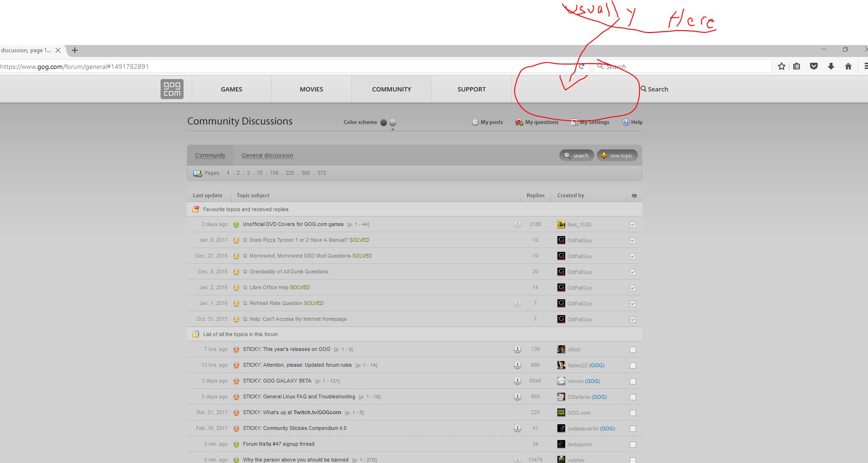Click the hot-topic badge on GOG GALAXY BETA row
The width and height of the screenshot is (868, 463).
pos(517,381)
